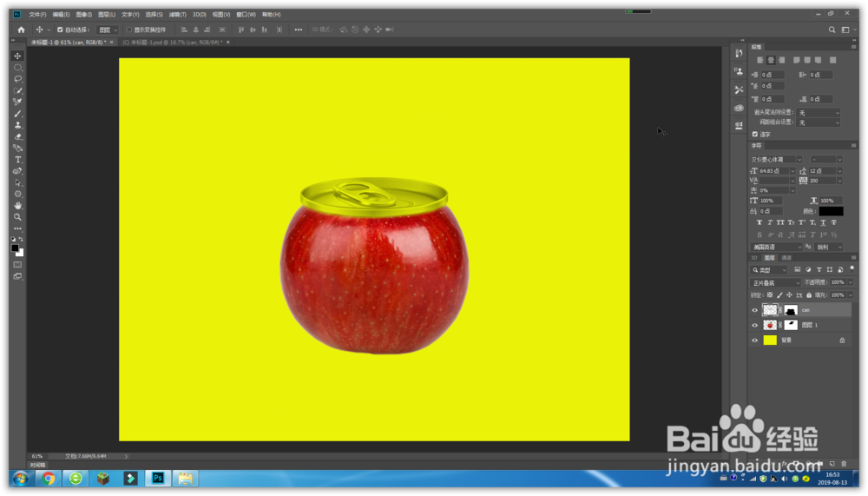Open the layer filter type dropdown
The width and height of the screenshot is (868, 496).
769,270
